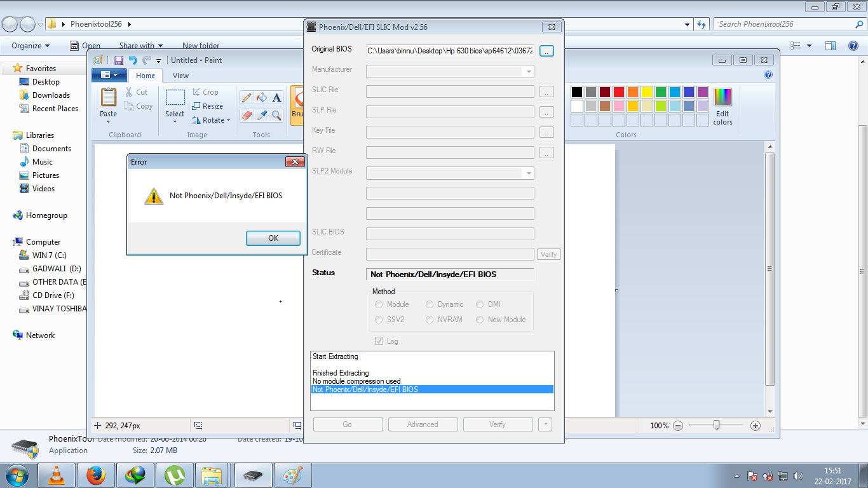868x488 pixels.
Task: Click OK in the Error dialog
Action: pos(273,238)
